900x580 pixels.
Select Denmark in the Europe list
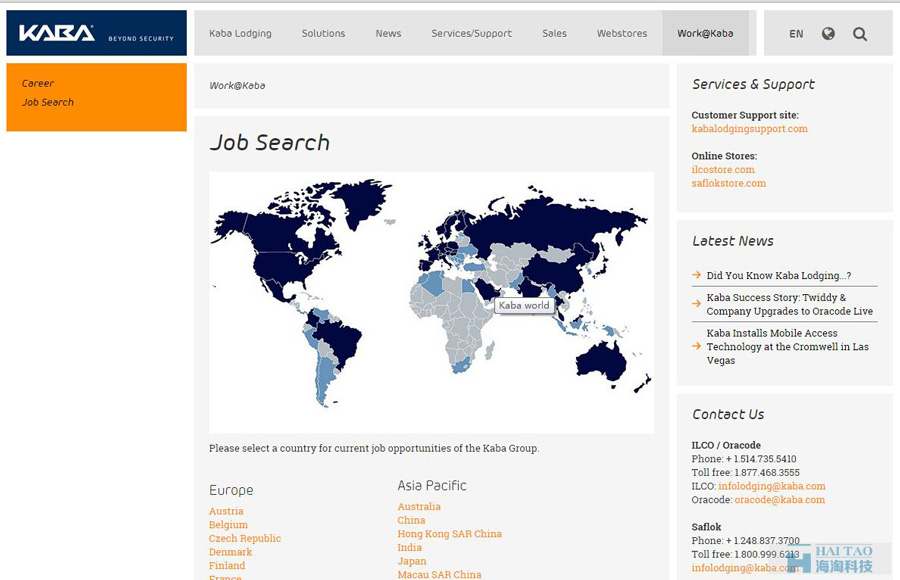230,552
